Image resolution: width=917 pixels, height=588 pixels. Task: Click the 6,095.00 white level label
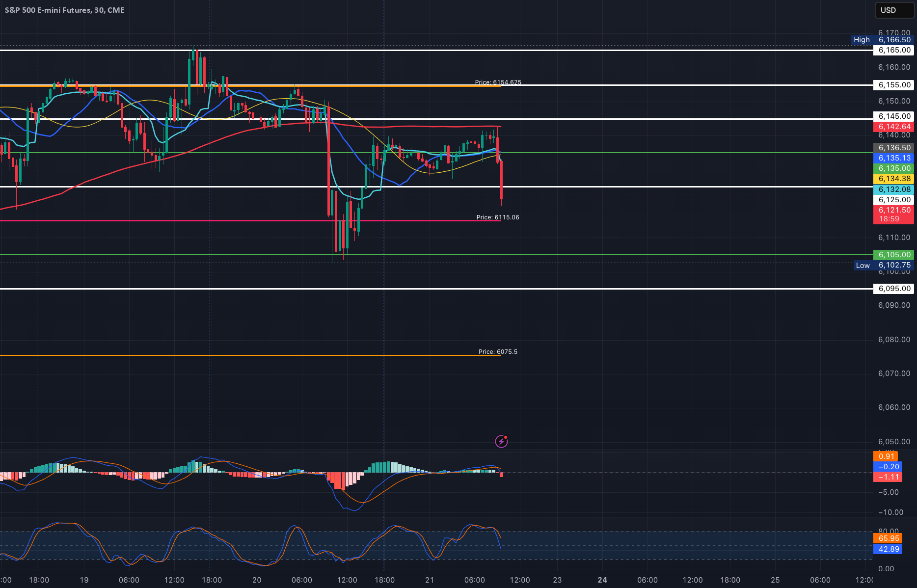894,289
